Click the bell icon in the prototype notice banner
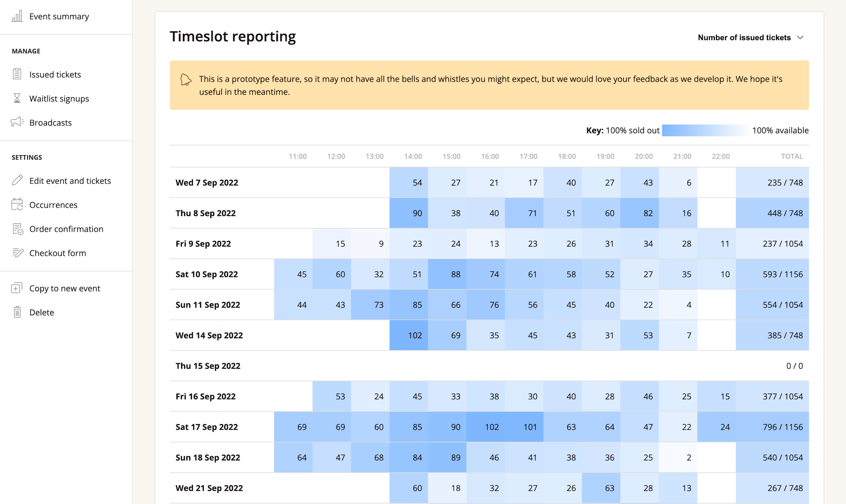Image resolution: width=846 pixels, height=504 pixels. click(x=185, y=79)
